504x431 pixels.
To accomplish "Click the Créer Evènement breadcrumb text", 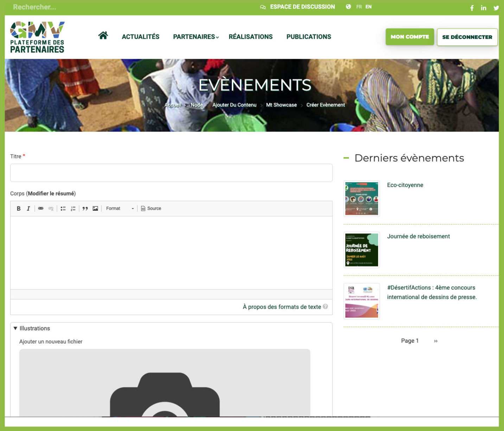I will (326, 105).
